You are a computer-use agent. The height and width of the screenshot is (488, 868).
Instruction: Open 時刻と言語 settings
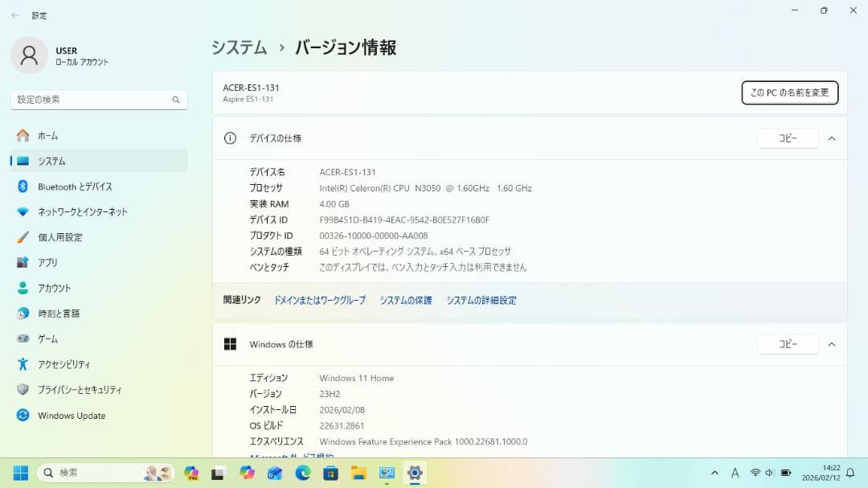tap(99, 314)
